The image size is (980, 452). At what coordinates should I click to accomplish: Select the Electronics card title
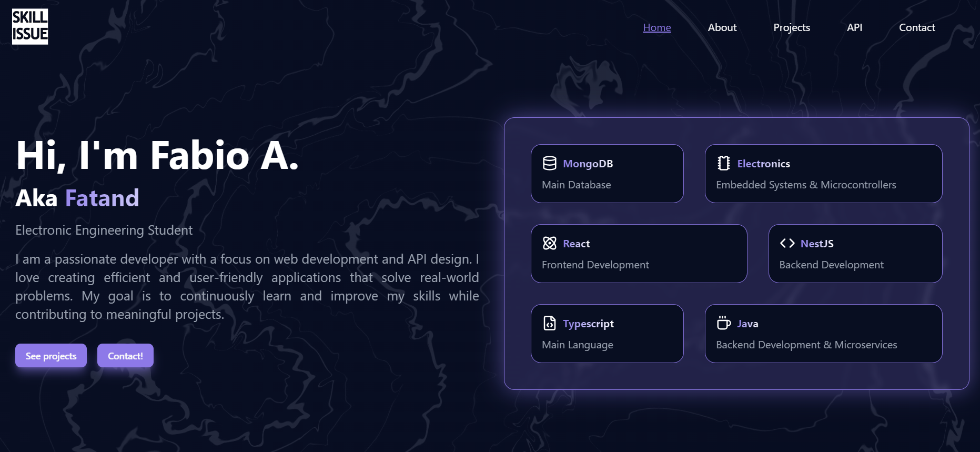tap(763, 164)
